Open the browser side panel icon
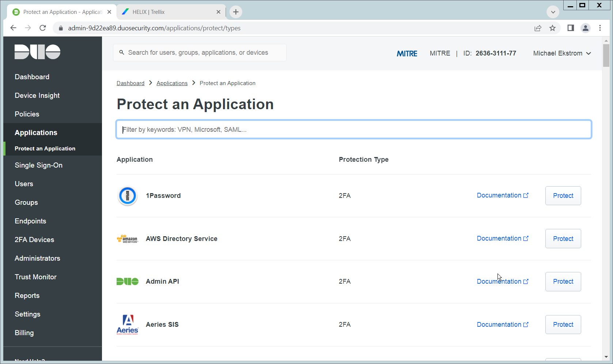This screenshot has width=613, height=364. (570, 28)
